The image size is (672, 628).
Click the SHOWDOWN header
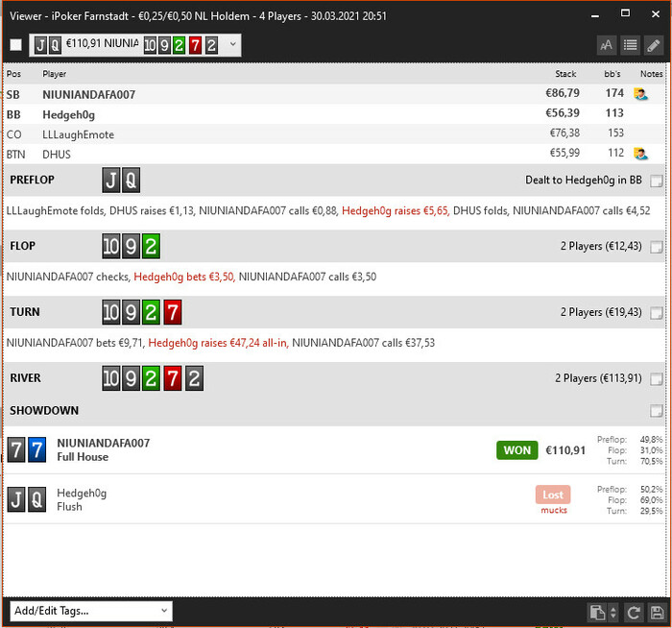(44, 410)
